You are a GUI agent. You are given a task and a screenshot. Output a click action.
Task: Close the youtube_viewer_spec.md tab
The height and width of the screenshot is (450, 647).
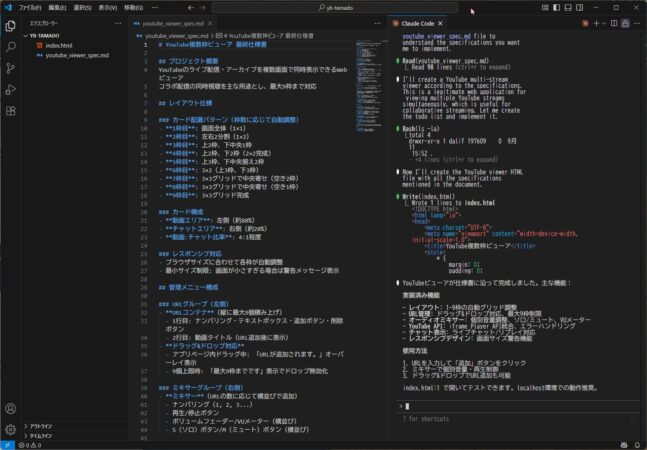click(x=210, y=24)
